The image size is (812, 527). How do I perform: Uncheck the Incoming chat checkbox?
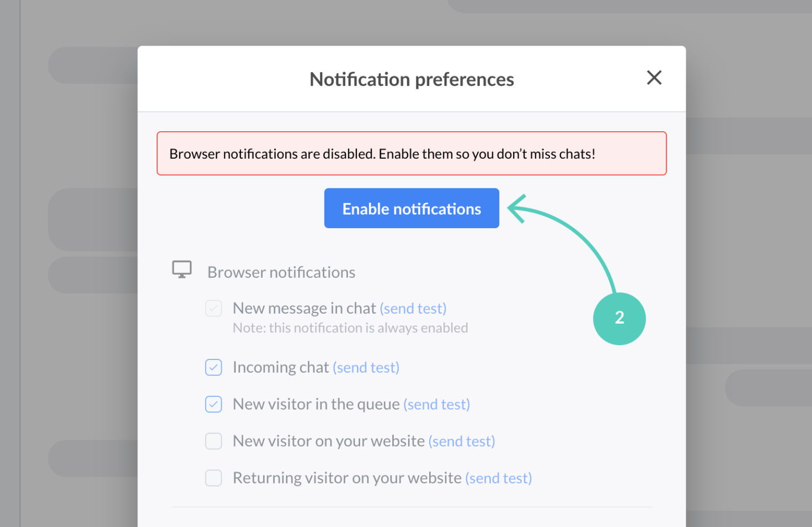(213, 367)
